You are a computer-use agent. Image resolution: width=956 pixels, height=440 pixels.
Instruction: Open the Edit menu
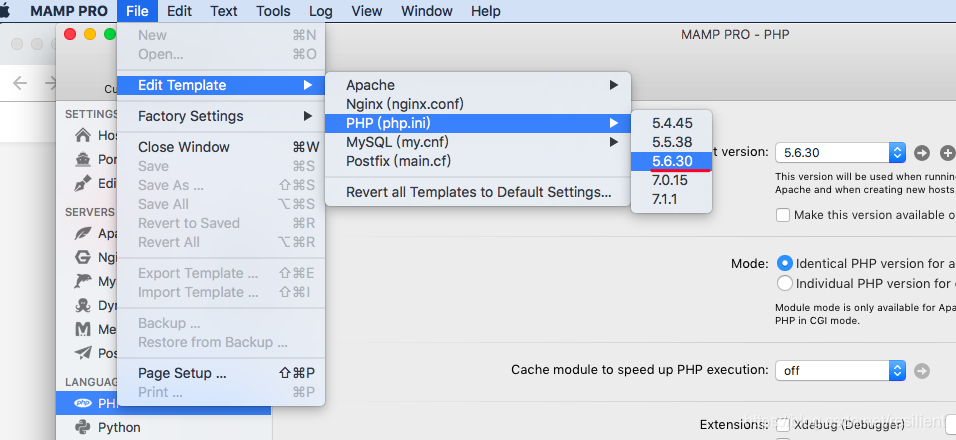point(179,11)
